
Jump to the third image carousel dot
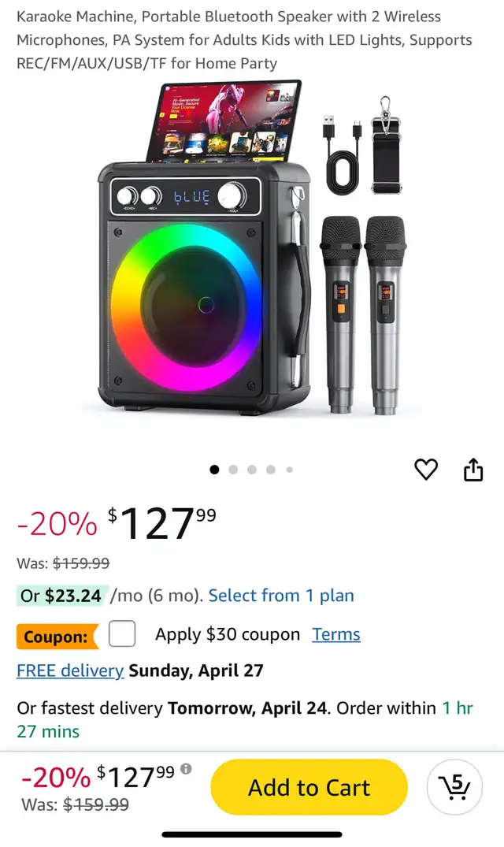[x=252, y=470]
